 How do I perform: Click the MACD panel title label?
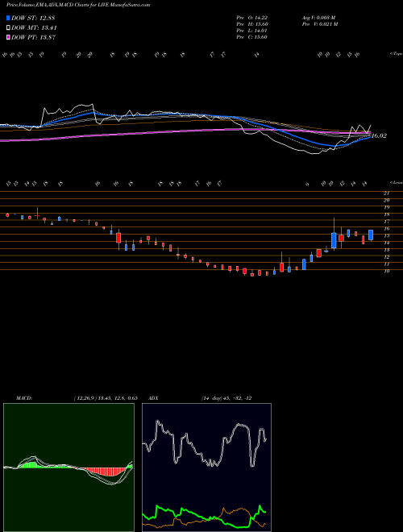(x=23, y=398)
